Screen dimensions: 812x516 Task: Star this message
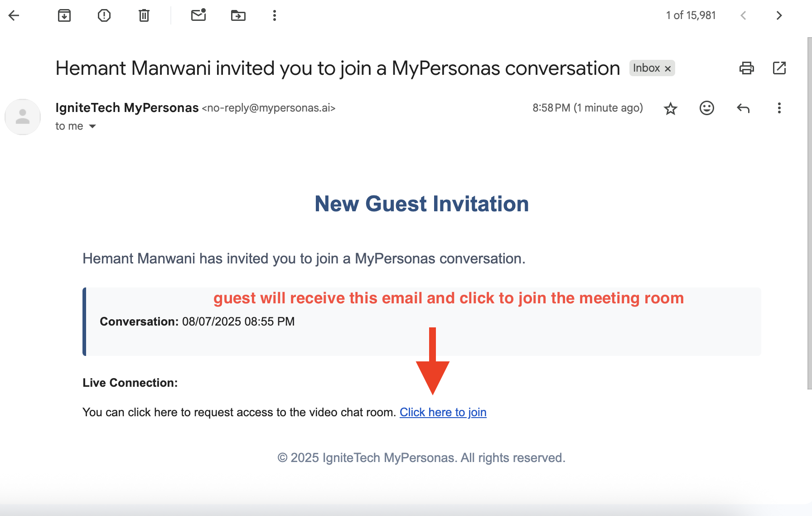click(x=671, y=108)
